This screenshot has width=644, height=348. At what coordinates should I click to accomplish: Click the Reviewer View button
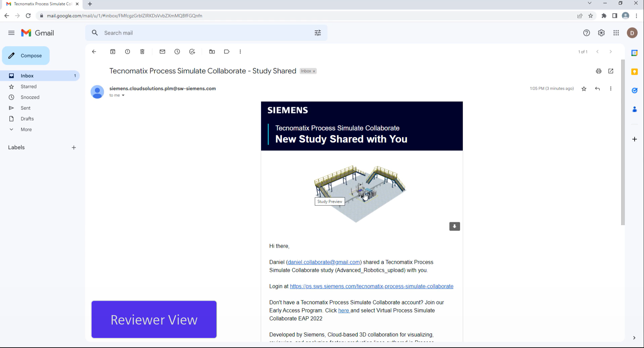[x=154, y=319]
